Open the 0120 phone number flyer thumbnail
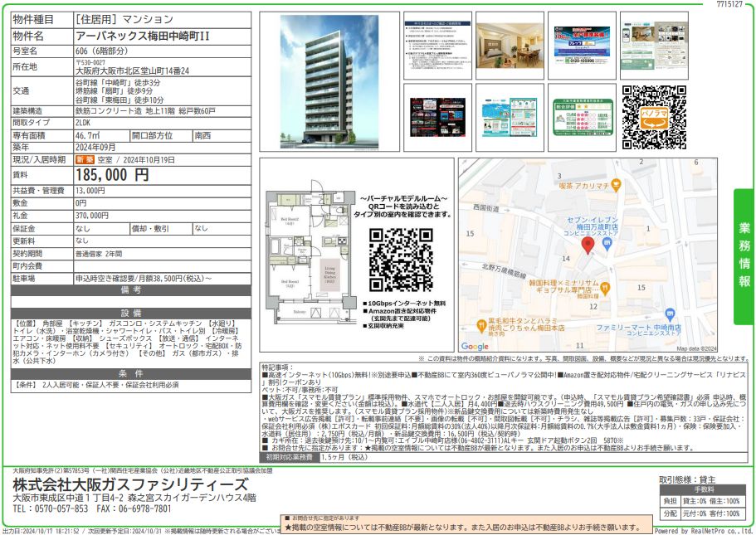 coord(582,46)
